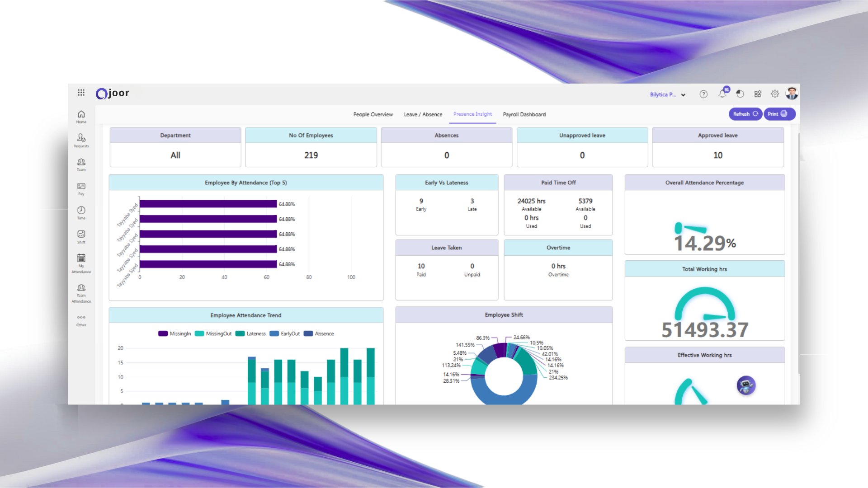Open the help question mark icon
The height and width of the screenshot is (488, 868).
[x=703, y=94]
